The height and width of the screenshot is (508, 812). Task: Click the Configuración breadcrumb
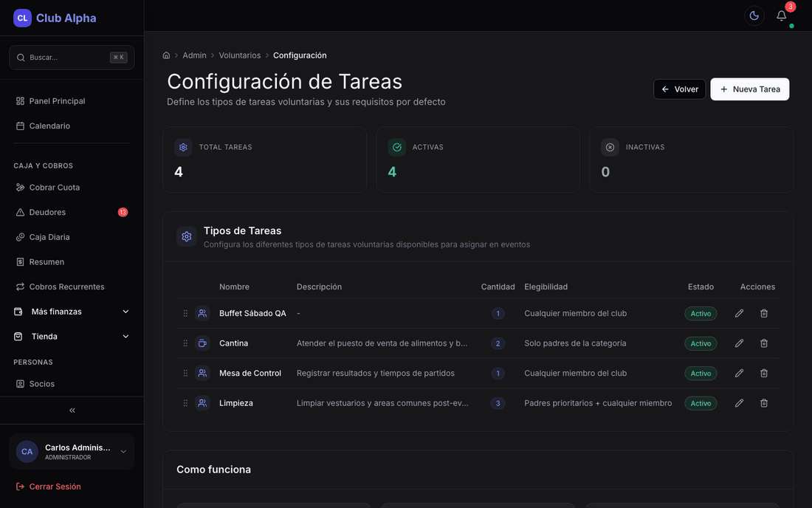coord(300,55)
